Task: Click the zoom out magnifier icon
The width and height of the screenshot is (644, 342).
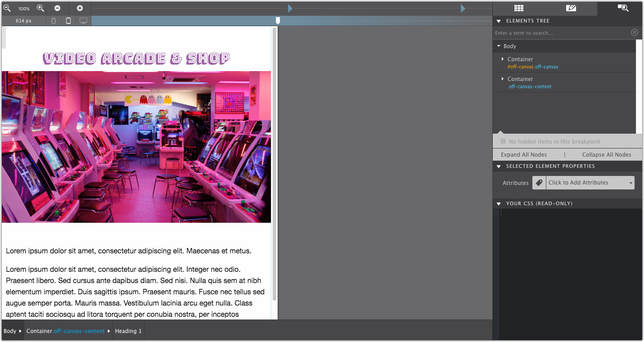Action: click(7, 8)
